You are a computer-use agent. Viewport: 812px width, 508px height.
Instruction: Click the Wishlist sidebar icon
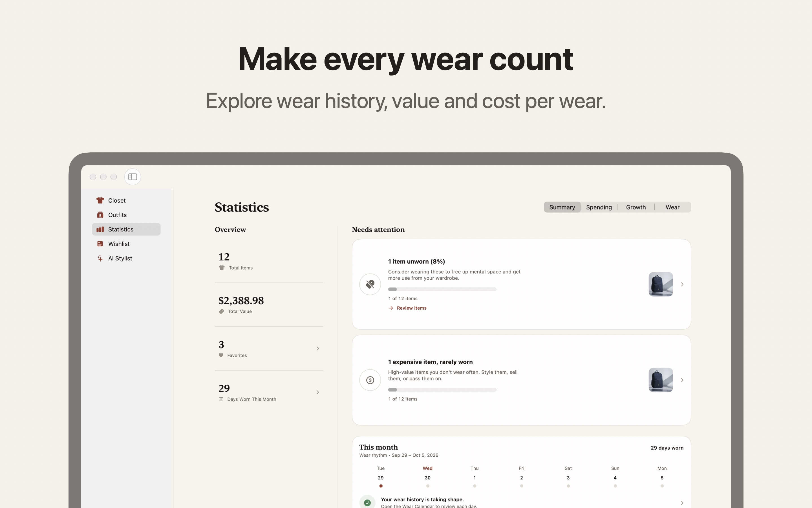tap(100, 244)
